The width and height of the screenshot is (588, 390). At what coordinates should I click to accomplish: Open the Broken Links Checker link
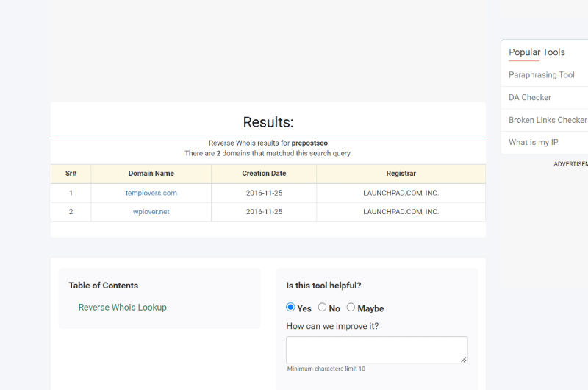click(x=548, y=120)
